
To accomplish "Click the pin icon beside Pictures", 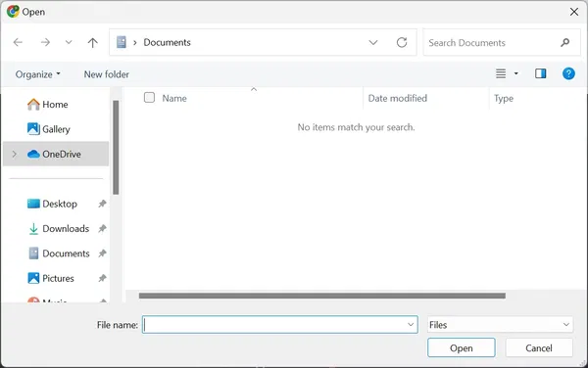I will coord(102,278).
